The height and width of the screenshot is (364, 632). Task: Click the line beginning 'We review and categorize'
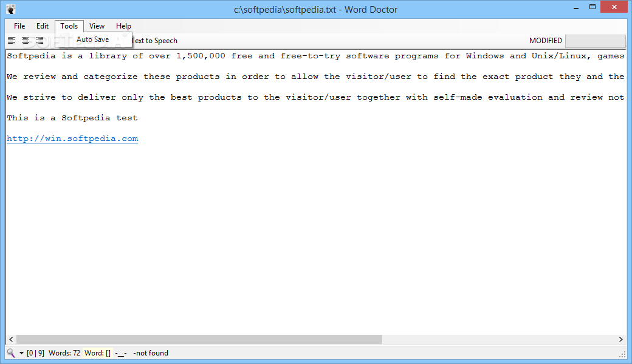pyautogui.click(x=315, y=77)
